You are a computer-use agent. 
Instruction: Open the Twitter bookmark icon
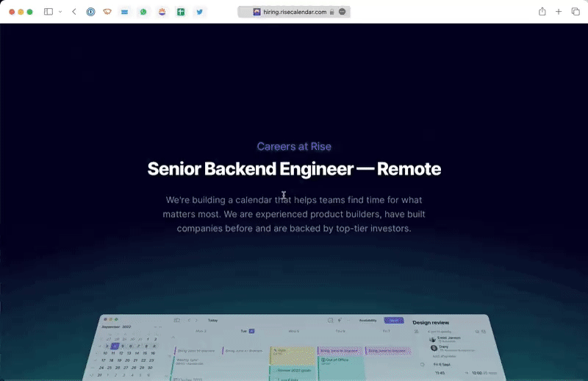[199, 12]
